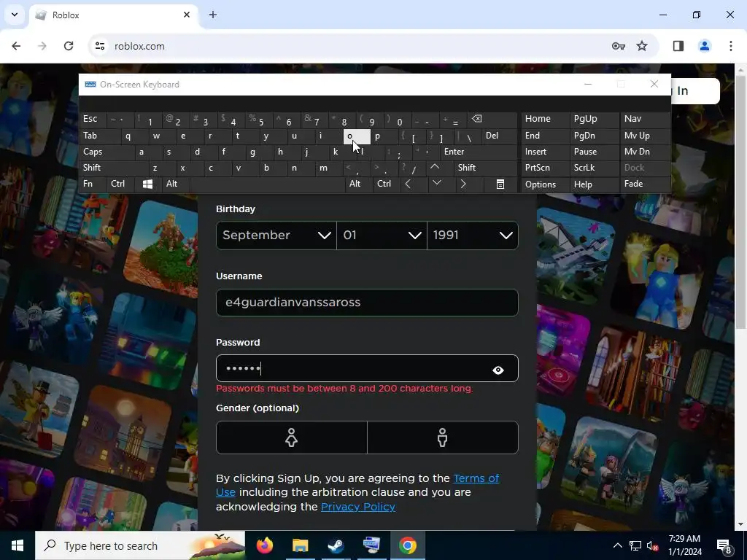Click the Nav key on the on-screen keyboard
Image resolution: width=747 pixels, height=560 pixels.
point(645,119)
